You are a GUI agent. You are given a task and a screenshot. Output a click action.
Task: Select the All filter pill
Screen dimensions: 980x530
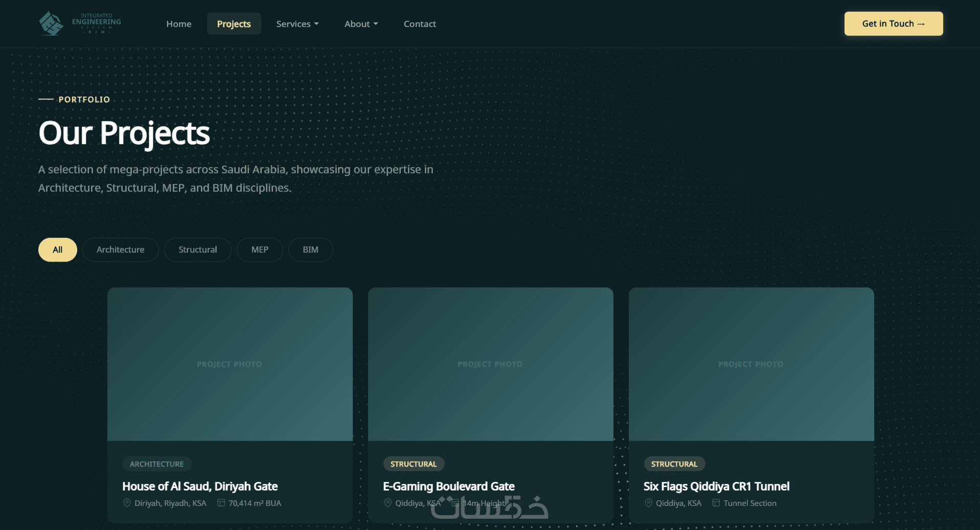coord(58,250)
